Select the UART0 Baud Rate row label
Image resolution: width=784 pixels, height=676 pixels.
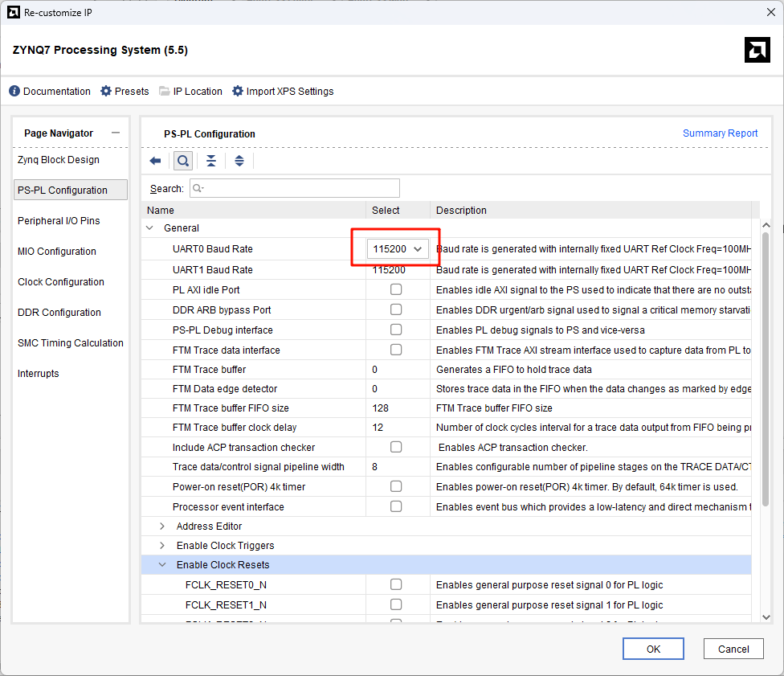213,248
